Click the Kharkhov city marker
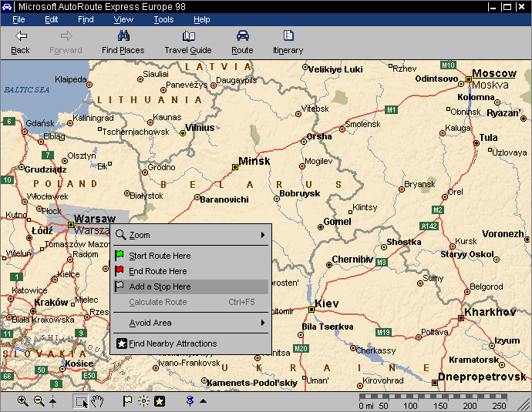The height and width of the screenshot is (412, 532). click(x=461, y=318)
